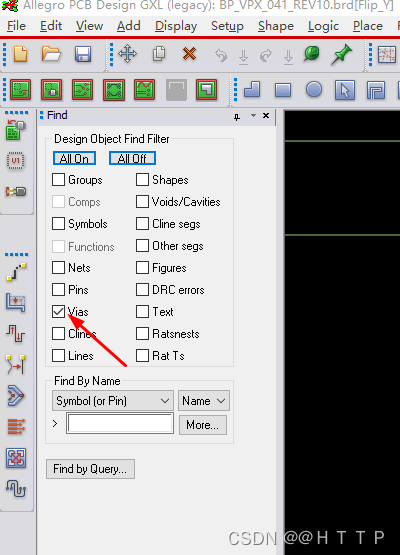Enable the Rat Ts checkbox
This screenshot has width=400, height=555.
142,355
